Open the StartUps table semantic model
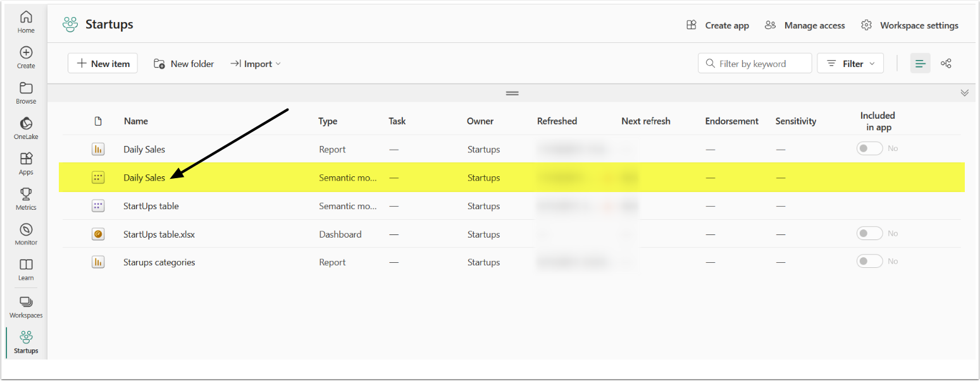The width and height of the screenshot is (980, 381). (151, 206)
